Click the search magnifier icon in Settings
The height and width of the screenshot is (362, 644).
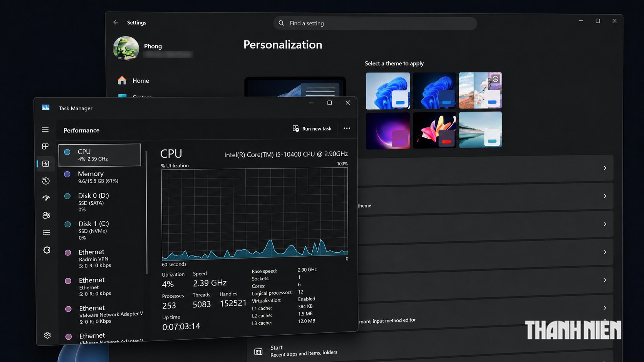pos(281,23)
